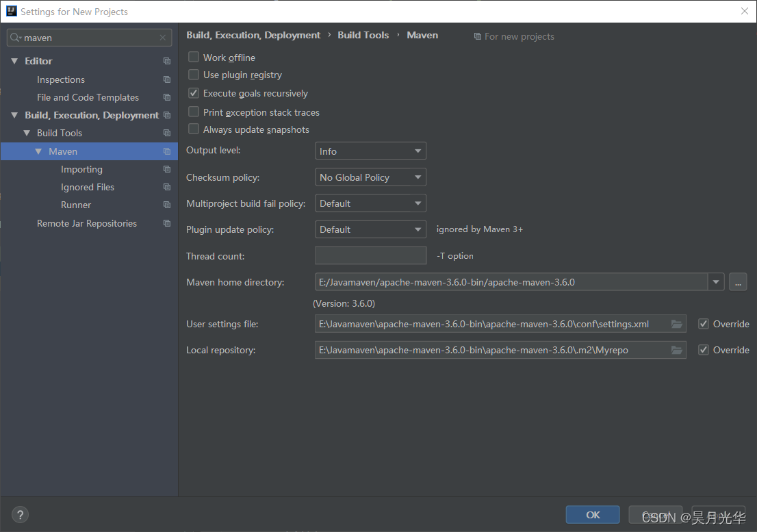Click the '(Version: 3.6.0)' text
The image size is (757, 532).
click(344, 303)
